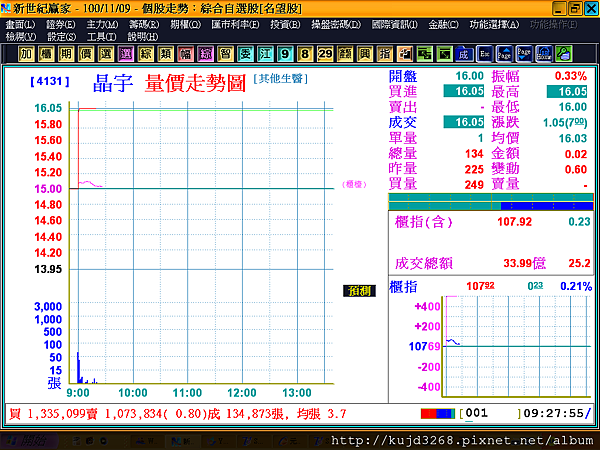
Task: Click the green single-window resize icon
Action: tap(444, 54)
